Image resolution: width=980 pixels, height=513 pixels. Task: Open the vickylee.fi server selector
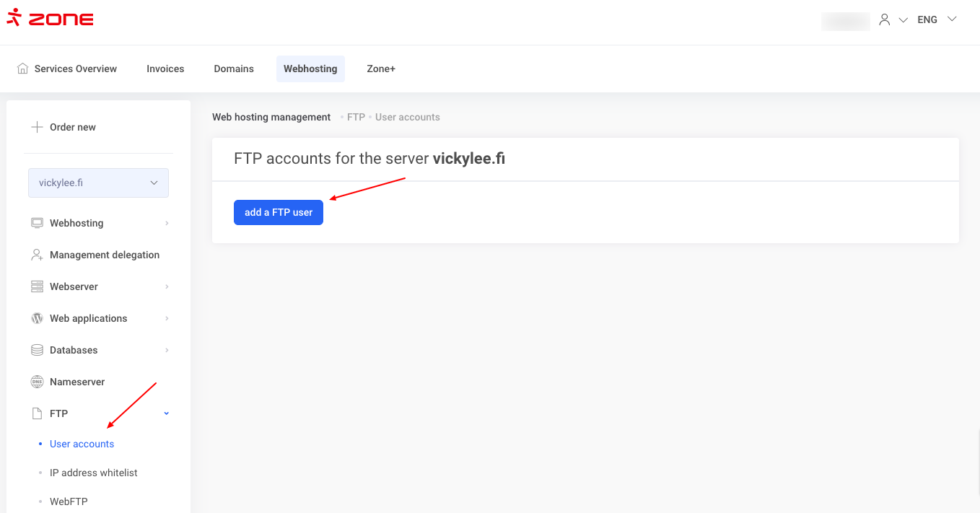click(98, 183)
